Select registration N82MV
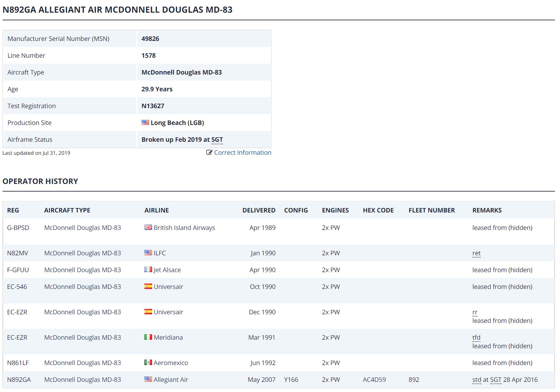This screenshot has height=392, width=560. pyautogui.click(x=17, y=253)
